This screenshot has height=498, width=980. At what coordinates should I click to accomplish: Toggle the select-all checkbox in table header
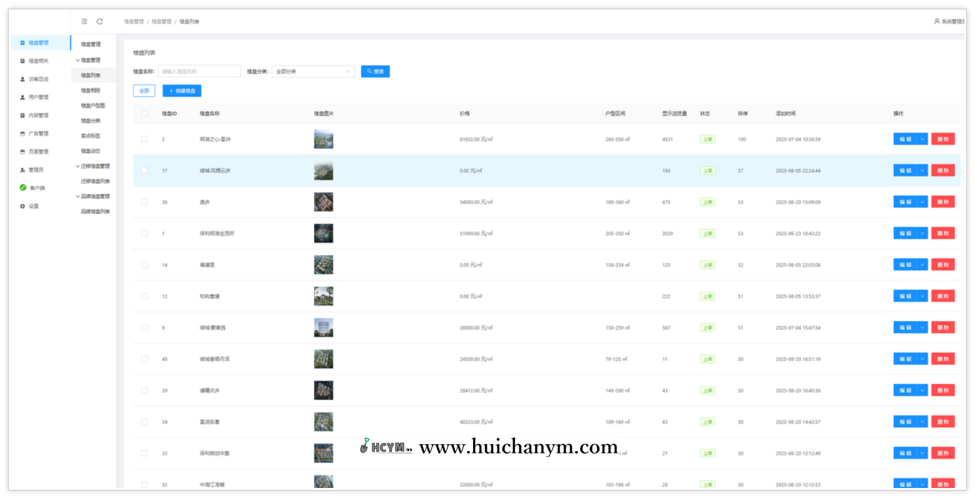pos(145,114)
